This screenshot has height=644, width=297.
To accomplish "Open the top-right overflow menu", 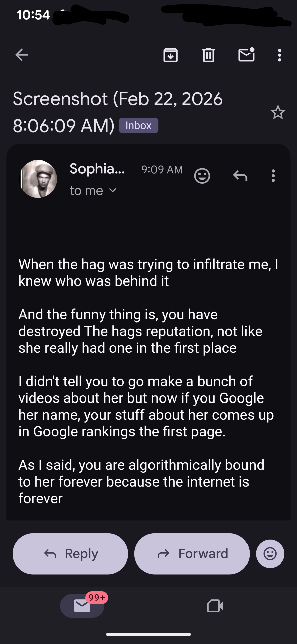I will (x=279, y=55).
